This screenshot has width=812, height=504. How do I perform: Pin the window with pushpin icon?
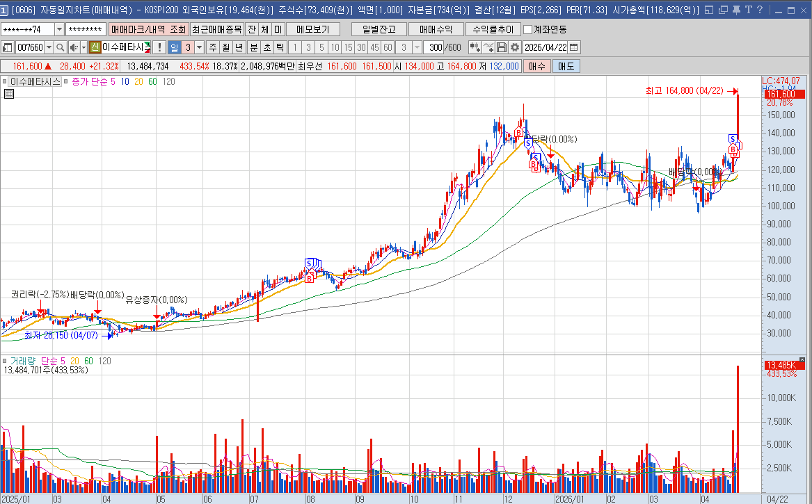pyautogui.click(x=737, y=10)
